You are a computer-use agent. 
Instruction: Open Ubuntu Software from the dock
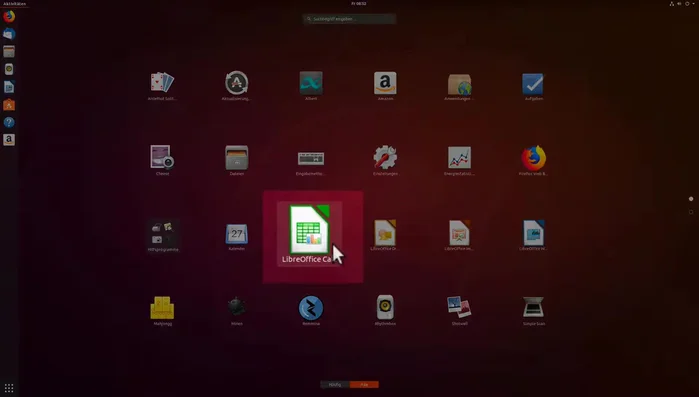[x=9, y=105]
